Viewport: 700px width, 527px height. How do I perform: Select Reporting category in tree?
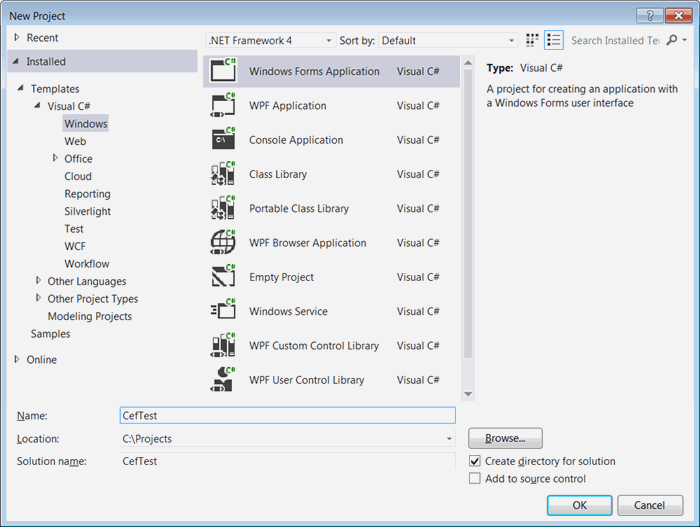(x=88, y=194)
